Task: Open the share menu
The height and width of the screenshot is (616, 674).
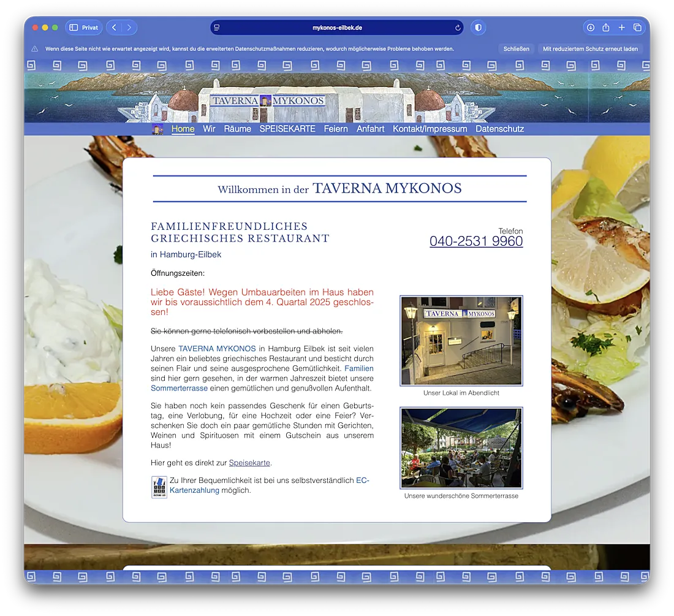Action: click(x=606, y=28)
